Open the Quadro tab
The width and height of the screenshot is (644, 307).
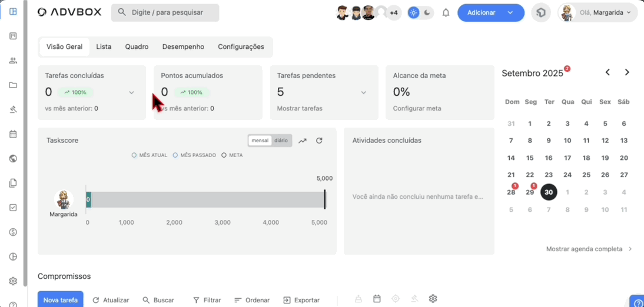137,47
